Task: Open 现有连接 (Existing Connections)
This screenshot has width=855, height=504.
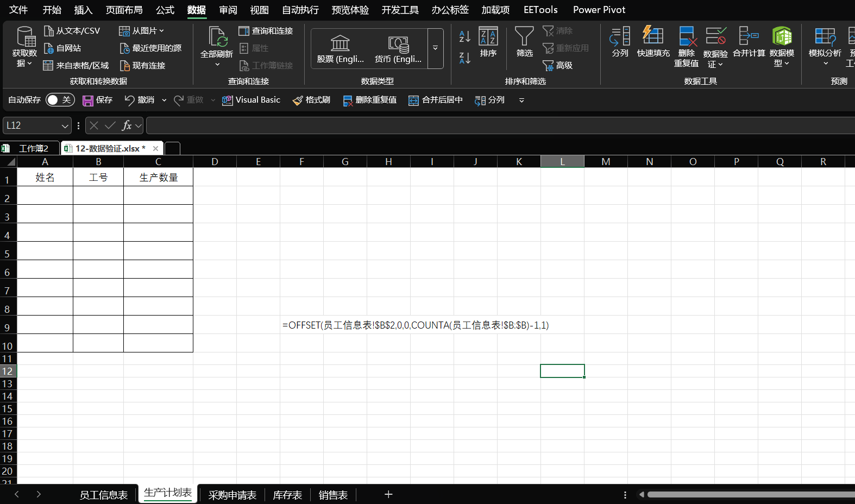Action: [142, 66]
